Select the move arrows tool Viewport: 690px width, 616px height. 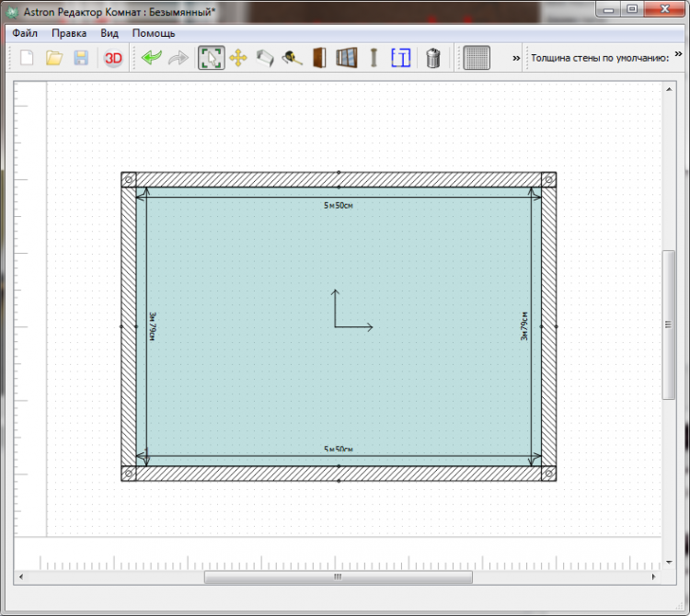(x=237, y=58)
